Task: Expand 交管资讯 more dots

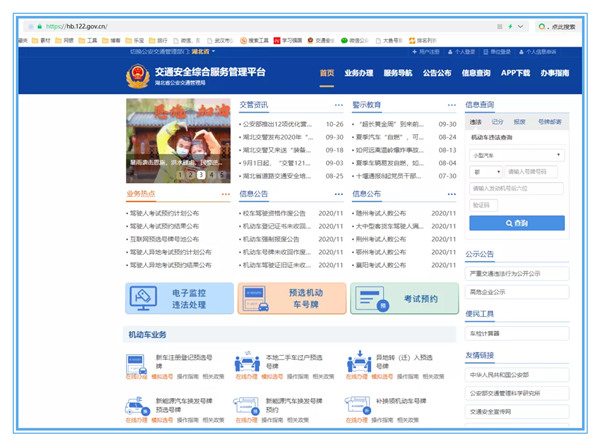Action: pos(339,105)
